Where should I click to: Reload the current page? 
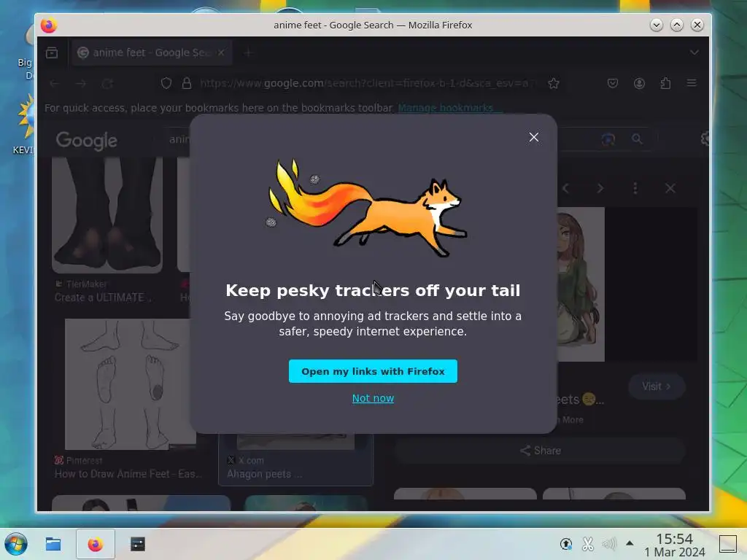pyautogui.click(x=107, y=84)
